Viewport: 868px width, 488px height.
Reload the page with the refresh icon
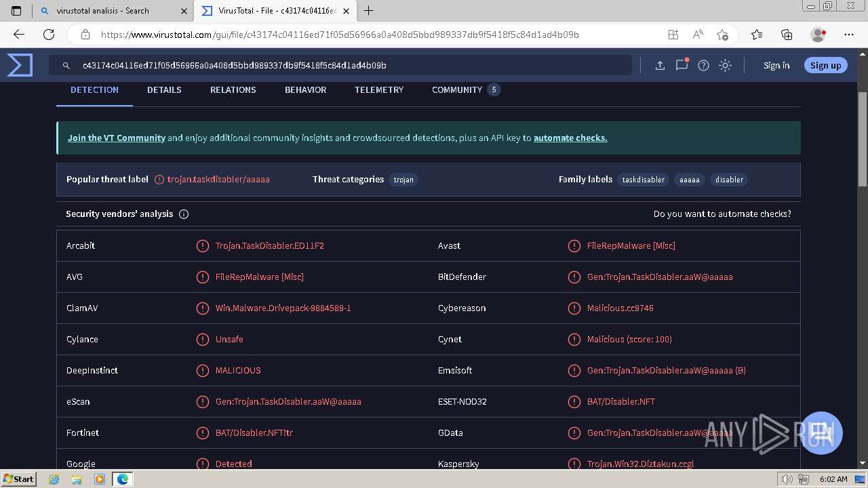[x=49, y=35]
